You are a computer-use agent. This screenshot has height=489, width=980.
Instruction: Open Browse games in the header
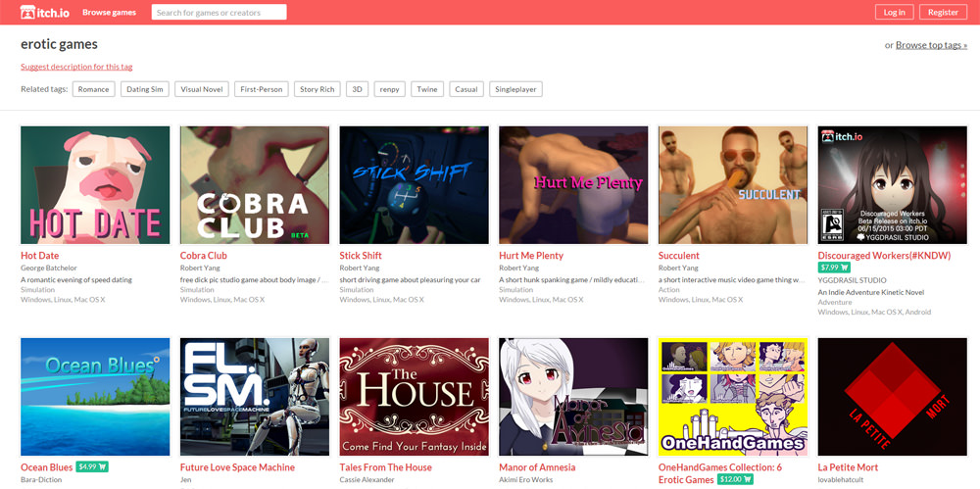[110, 12]
